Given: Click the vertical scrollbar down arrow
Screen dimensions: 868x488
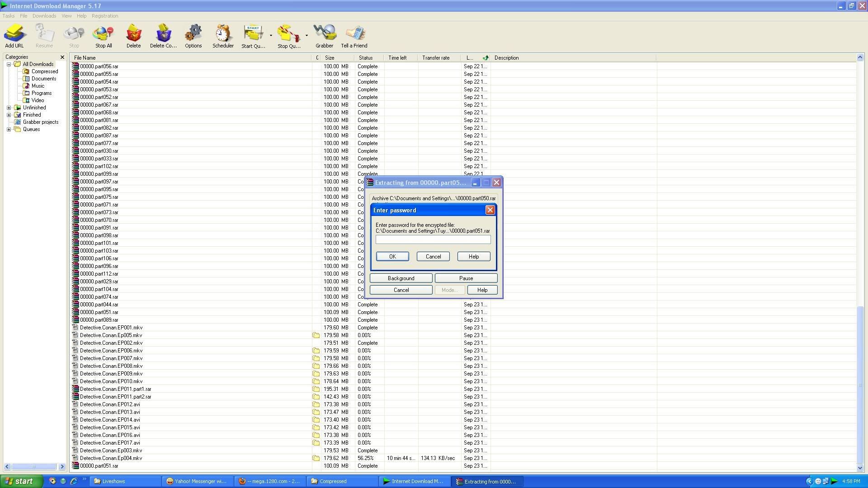Looking at the screenshot, I should tap(860, 468).
